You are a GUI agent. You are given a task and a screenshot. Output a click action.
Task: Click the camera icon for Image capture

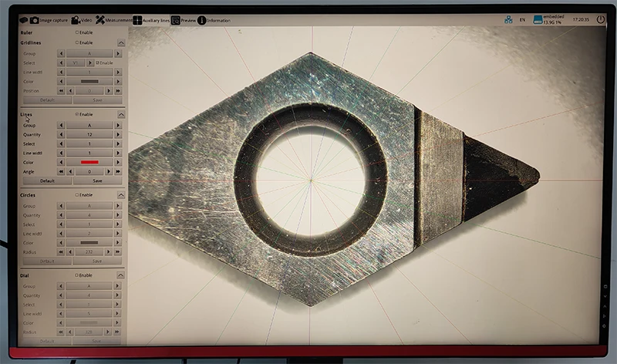35,20
